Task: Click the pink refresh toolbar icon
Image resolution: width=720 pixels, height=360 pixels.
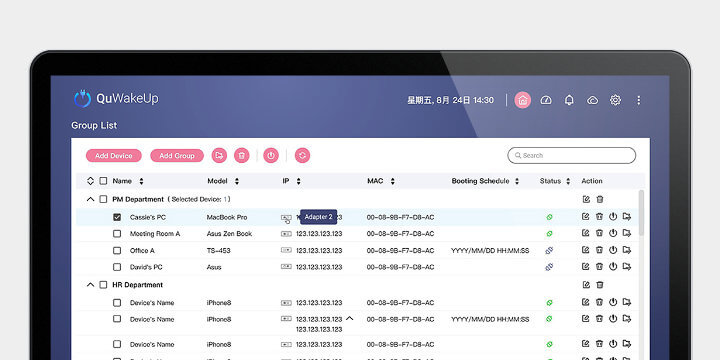Action: pos(302,156)
